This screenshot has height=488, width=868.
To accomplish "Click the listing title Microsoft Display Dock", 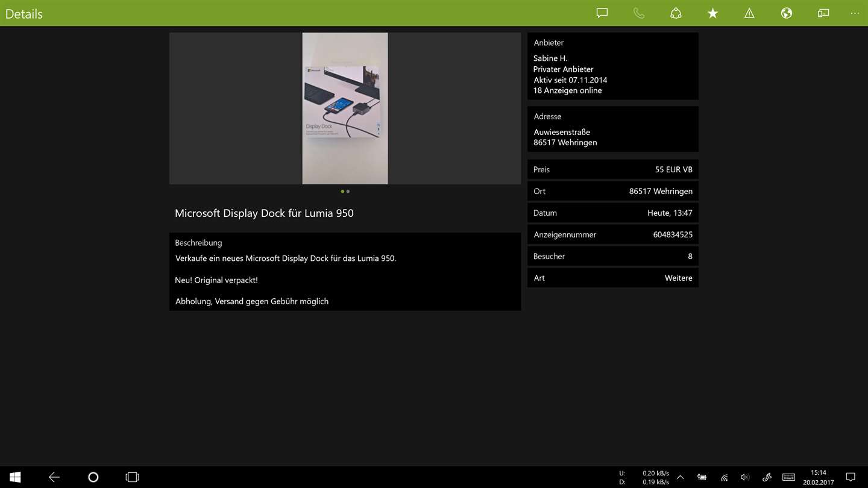I will (x=264, y=213).
